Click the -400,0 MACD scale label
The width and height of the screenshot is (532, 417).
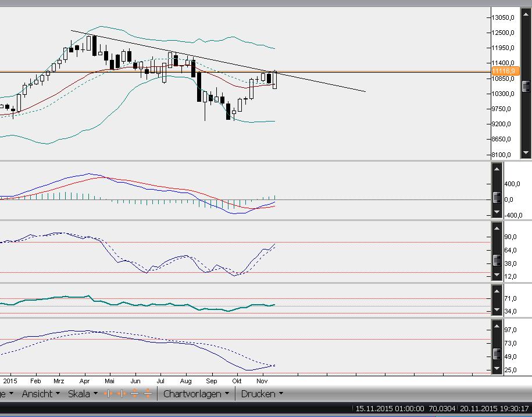[x=513, y=215]
